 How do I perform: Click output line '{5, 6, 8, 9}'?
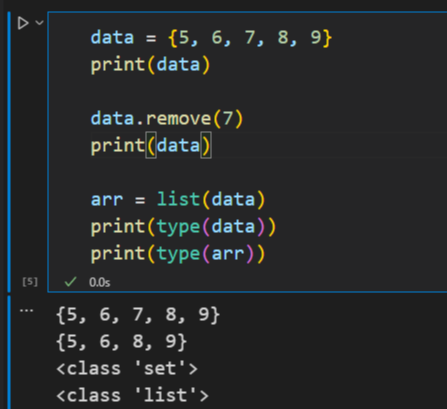tap(122, 342)
